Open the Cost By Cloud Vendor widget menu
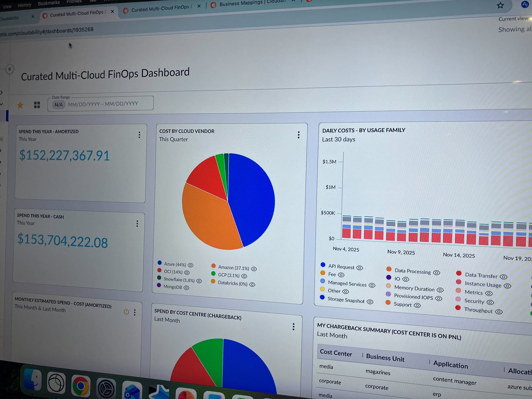Viewport: 532px width, 399px height. point(298,135)
